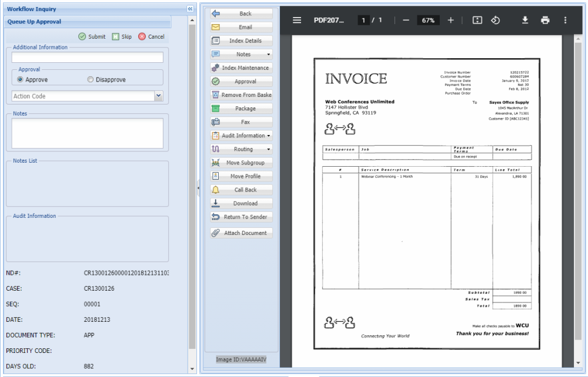Click the PDF page number field

click(x=363, y=20)
